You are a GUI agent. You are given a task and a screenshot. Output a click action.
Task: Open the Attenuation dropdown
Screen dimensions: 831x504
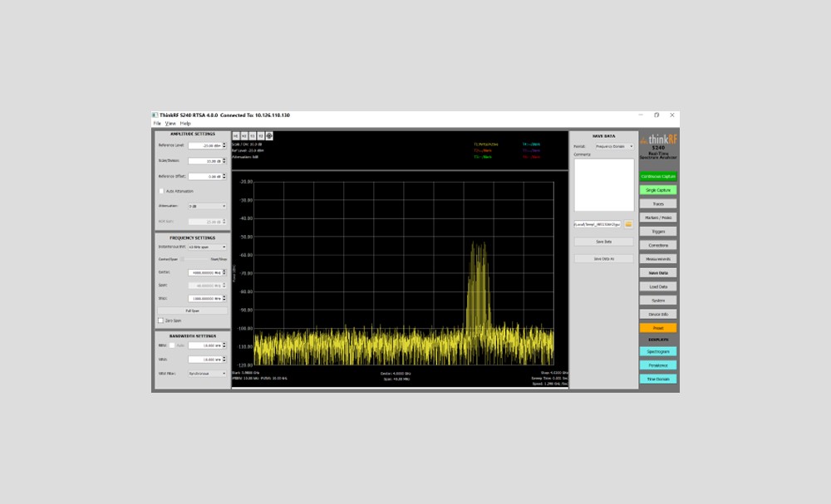pos(207,206)
